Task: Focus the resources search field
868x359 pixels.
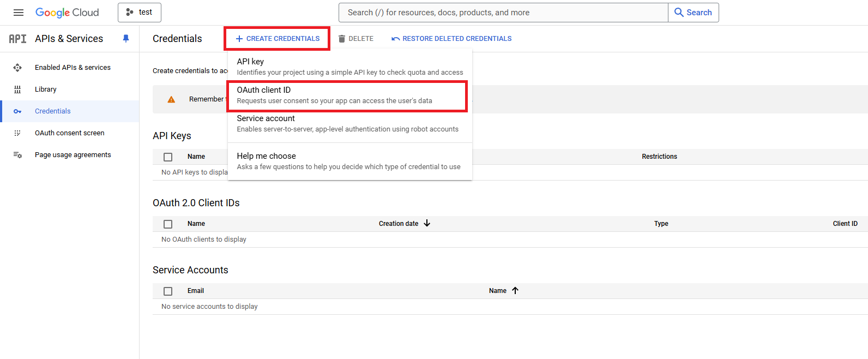Action: point(503,13)
